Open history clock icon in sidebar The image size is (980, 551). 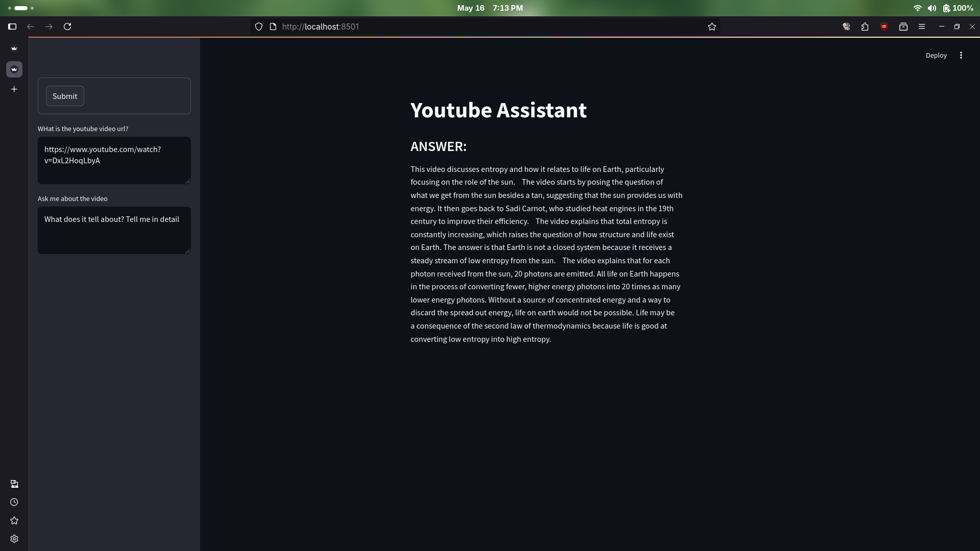pos(14,502)
